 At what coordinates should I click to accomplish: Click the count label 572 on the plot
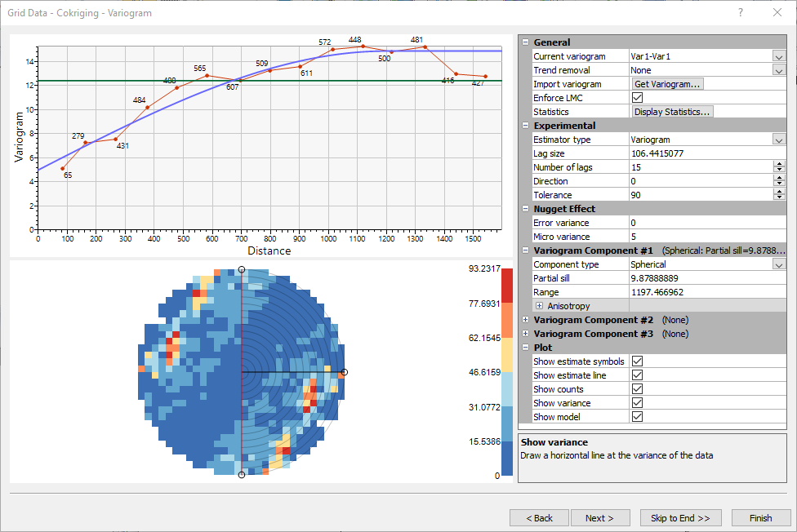(325, 42)
